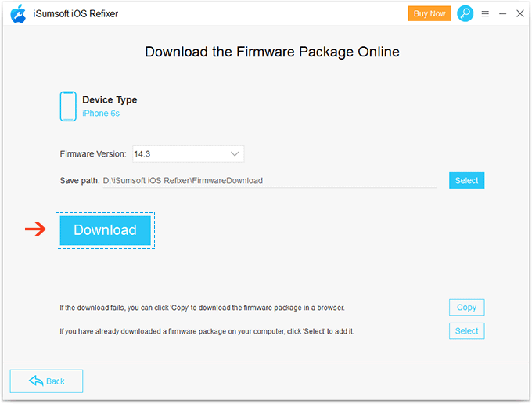This screenshot has width=532, height=404.
Task: Click Select next to Save path
Action: (x=466, y=180)
